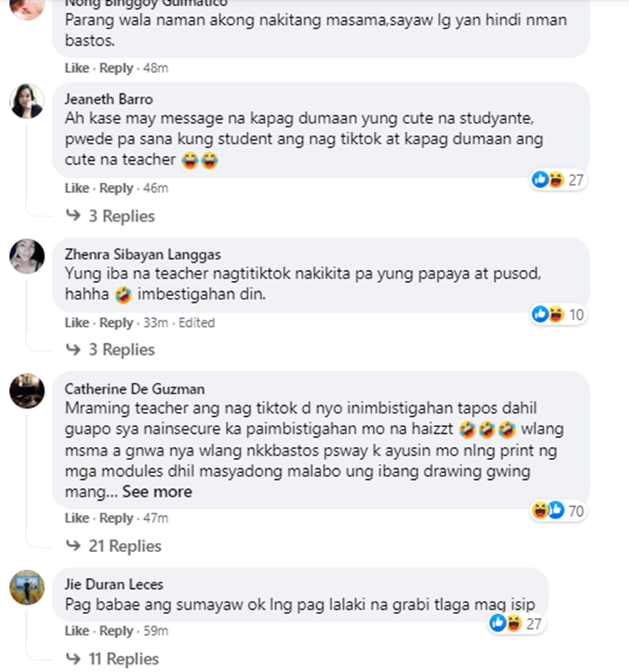Image resolution: width=629 pixels, height=672 pixels.
Task: View reactions on Jeaneth Barro's comment
Action: (558, 180)
